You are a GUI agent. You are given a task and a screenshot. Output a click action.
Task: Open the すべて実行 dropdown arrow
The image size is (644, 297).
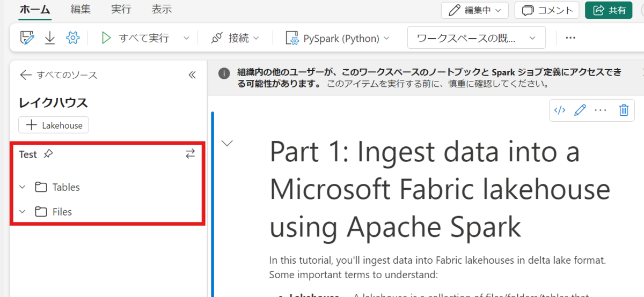[x=186, y=38]
